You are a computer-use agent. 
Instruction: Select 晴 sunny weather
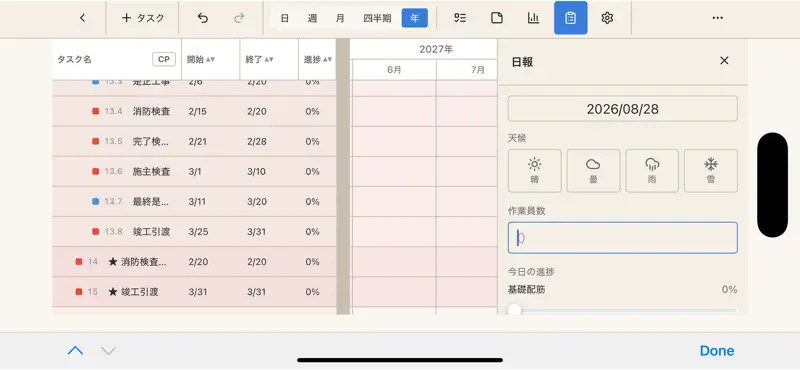tap(535, 171)
